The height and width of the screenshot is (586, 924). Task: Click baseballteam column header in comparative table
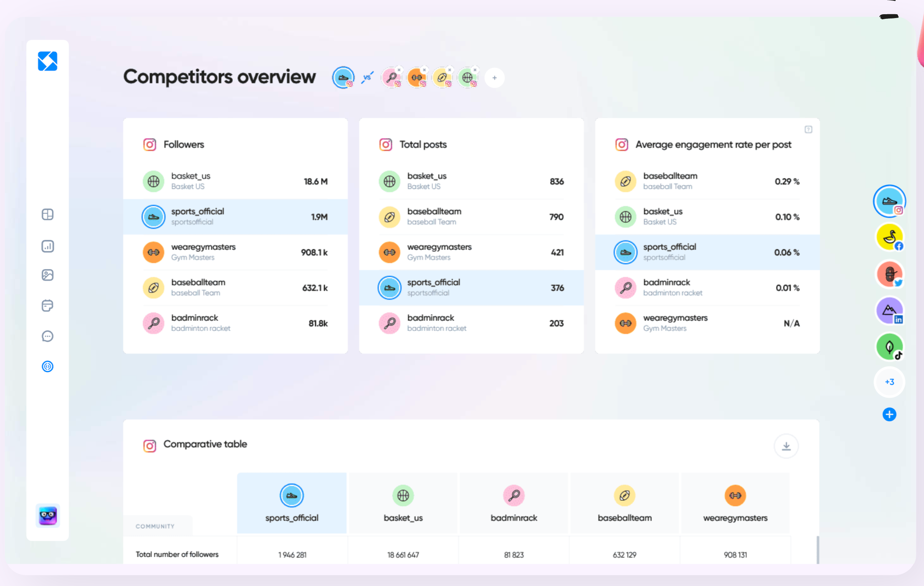coord(625,503)
